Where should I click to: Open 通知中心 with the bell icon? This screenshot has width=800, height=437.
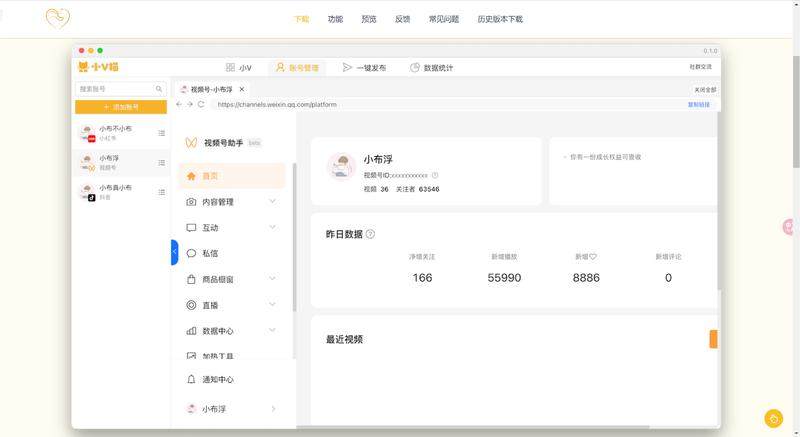[191, 380]
